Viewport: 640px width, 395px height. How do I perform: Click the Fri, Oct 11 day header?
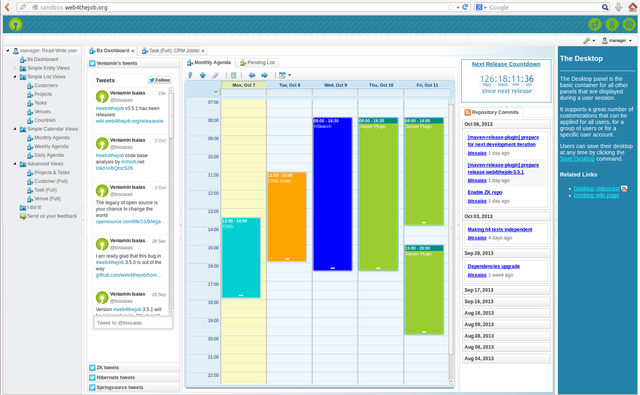pyautogui.click(x=427, y=85)
